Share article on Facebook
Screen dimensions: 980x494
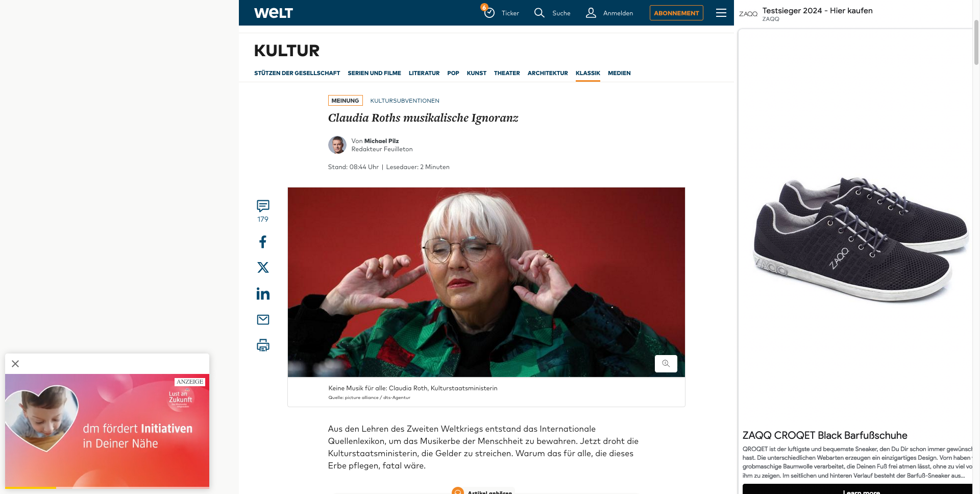[263, 242]
